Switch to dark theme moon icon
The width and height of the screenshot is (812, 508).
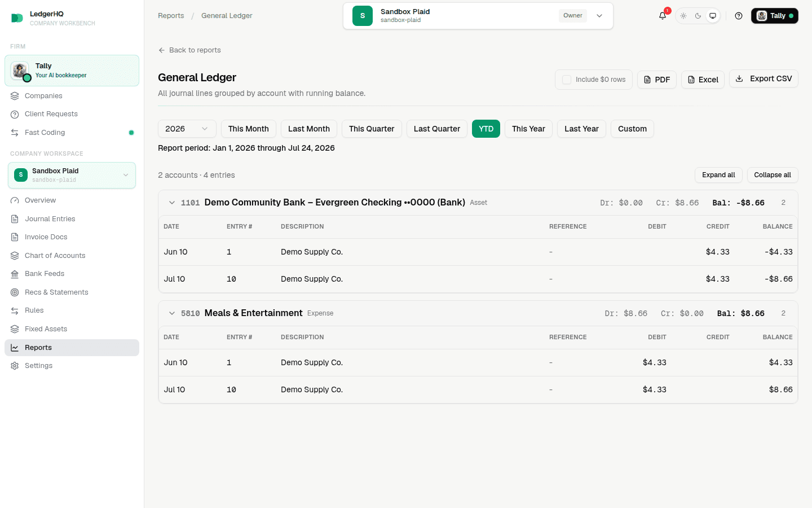[698, 16]
